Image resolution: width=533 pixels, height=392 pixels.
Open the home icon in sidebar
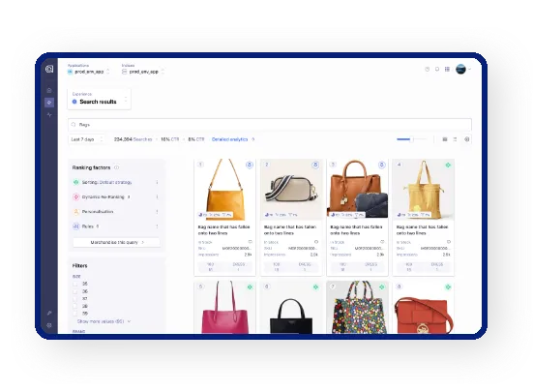(49, 90)
